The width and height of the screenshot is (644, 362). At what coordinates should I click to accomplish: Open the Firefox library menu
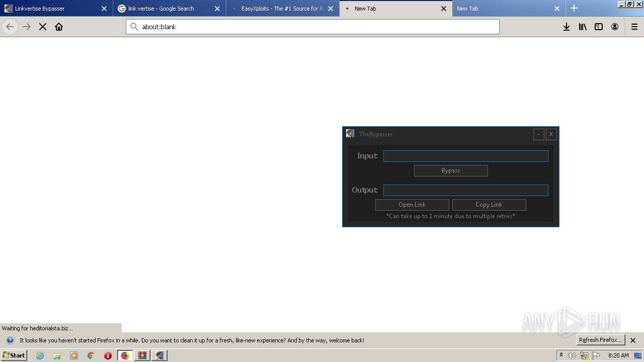coord(583,27)
